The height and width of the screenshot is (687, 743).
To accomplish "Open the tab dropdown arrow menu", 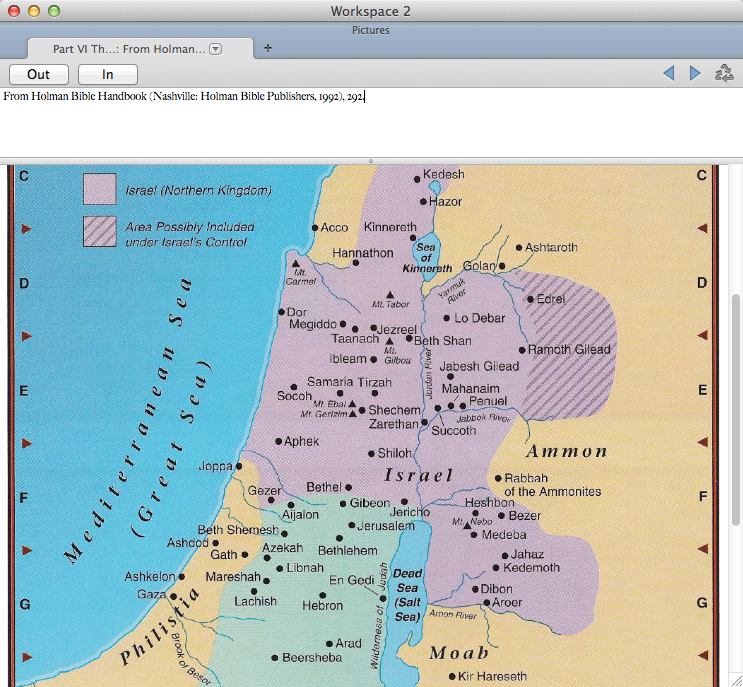I will pos(216,49).
